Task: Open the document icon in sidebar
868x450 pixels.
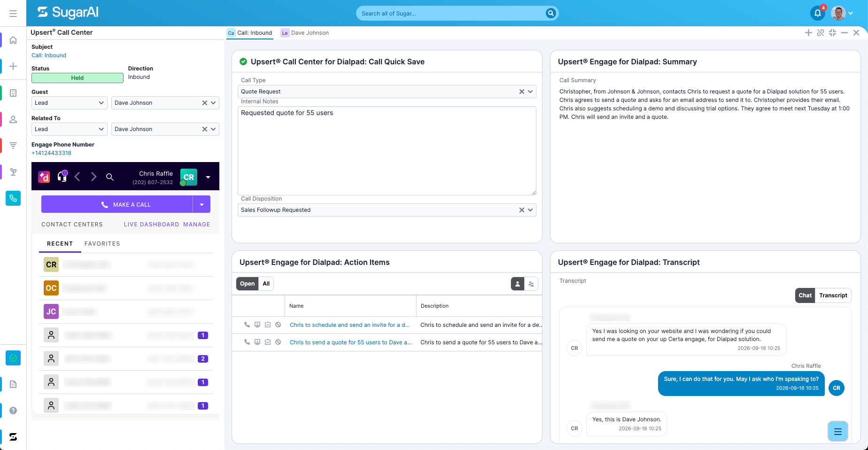Action: pos(13,384)
